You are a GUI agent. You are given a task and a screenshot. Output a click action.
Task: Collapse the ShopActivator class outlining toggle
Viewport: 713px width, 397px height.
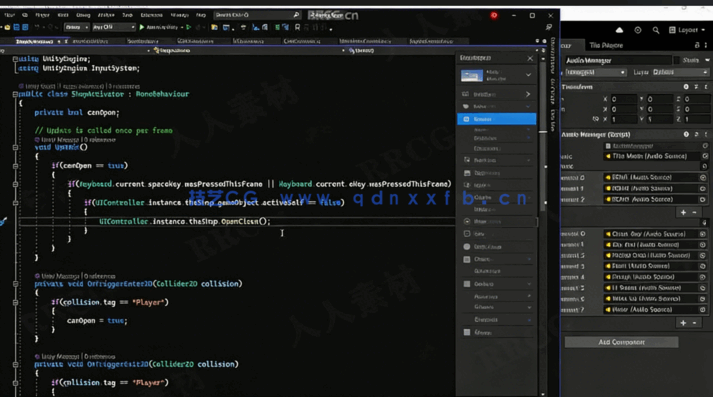coord(15,94)
